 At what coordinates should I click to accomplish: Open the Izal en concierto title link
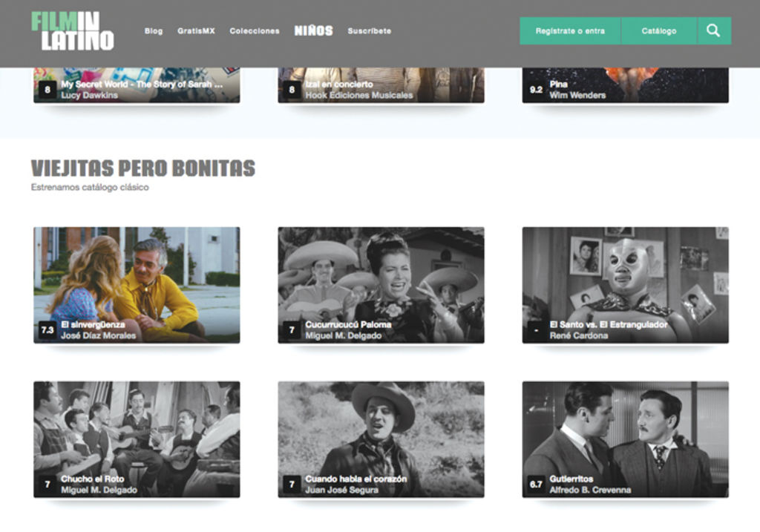339,85
